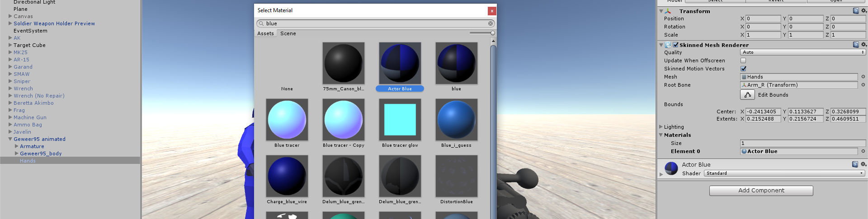The height and width of the screenshot is (219, 868).
Task: Collapse Geweer95 animated in Hierarchy
Action: coord(10,139)
